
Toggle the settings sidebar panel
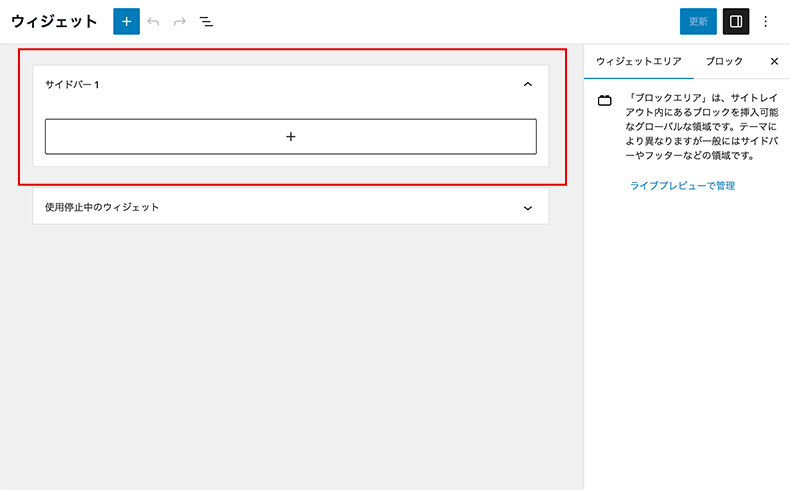736,21
